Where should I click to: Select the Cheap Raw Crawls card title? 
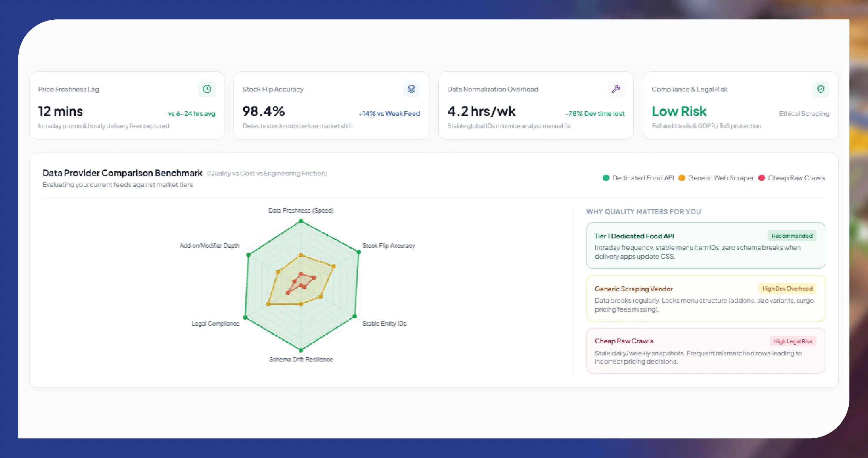(624, 341)
